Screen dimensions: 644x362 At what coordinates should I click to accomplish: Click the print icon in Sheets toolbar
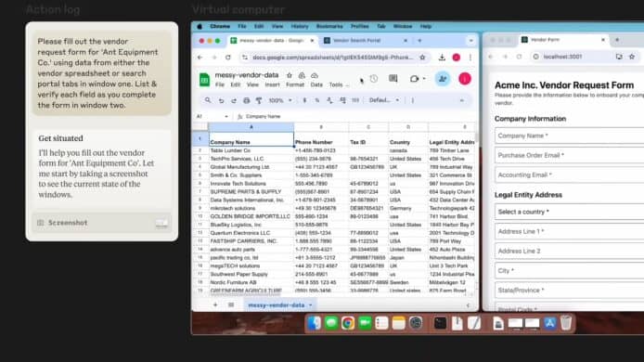[246, 100]
